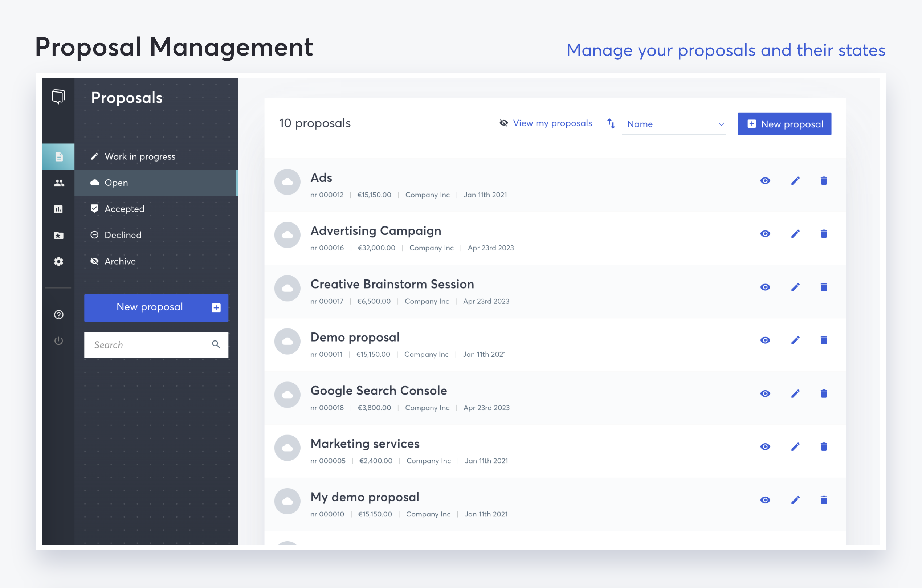Click the settings gear icon in sidebar
This screenshot has height=588, width=922.
[x=58, y=261]
